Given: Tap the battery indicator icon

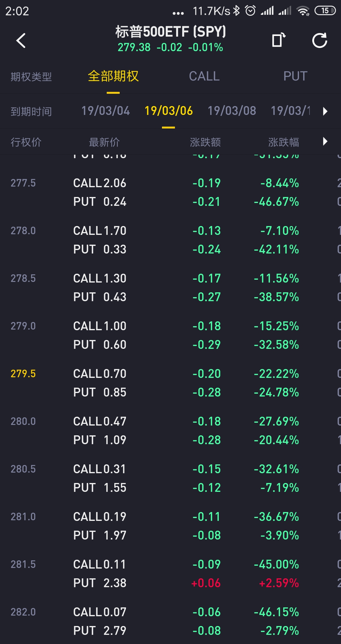Looking at the screenshot, I should pyautogui.click(x=325, y=11).
